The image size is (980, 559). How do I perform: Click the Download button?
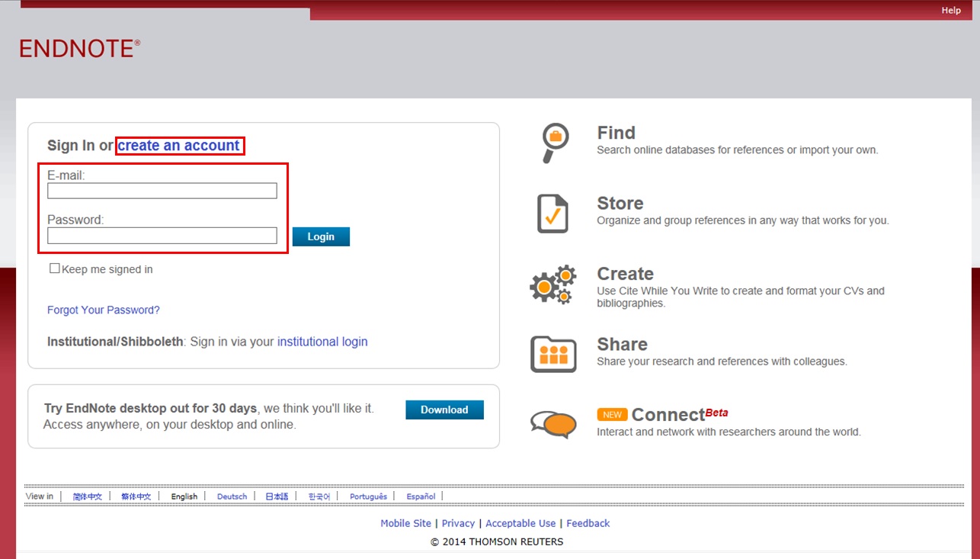444,410
